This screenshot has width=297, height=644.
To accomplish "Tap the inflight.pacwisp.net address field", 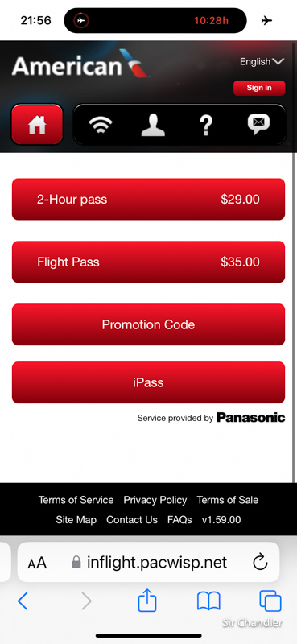I will [x=148, y=562].
